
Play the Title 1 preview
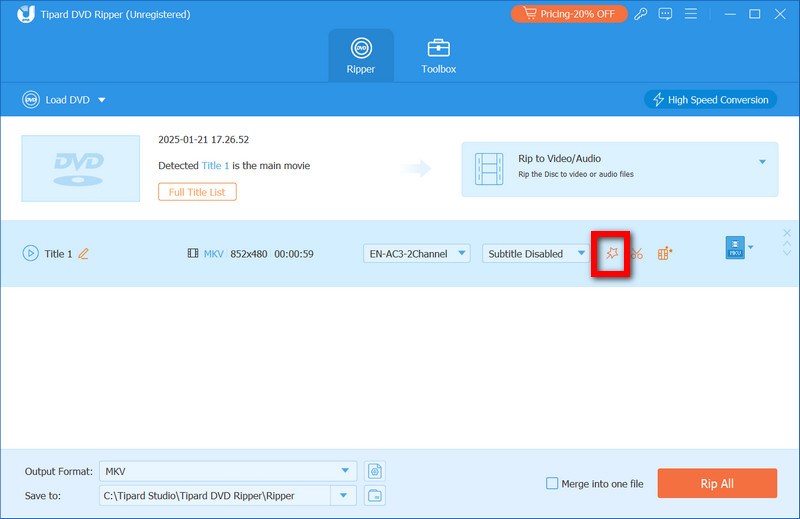tap(30, 254)
